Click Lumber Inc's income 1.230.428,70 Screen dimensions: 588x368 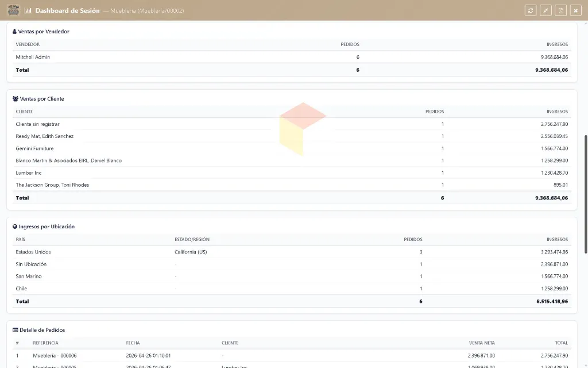click(x=554, y=172)
